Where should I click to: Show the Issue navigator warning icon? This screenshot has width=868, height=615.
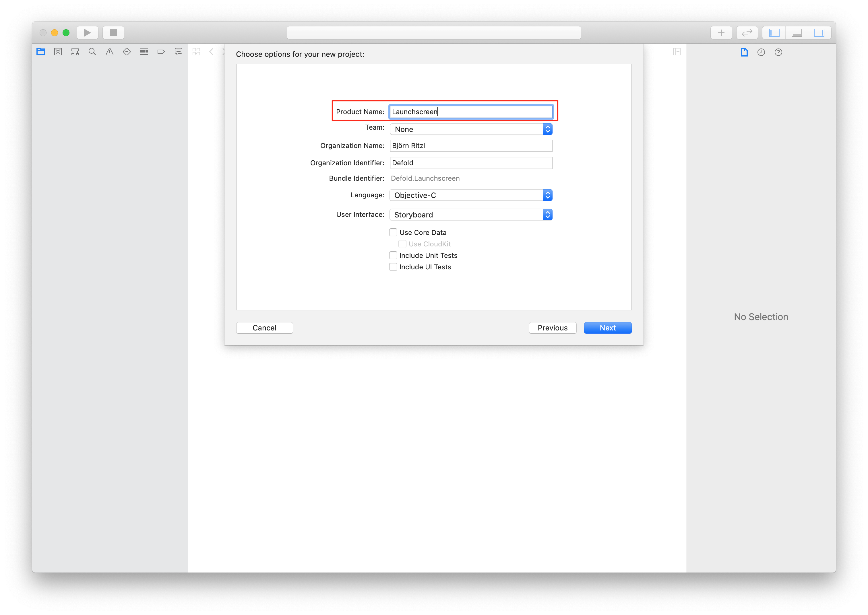click(x=109, y=52)
